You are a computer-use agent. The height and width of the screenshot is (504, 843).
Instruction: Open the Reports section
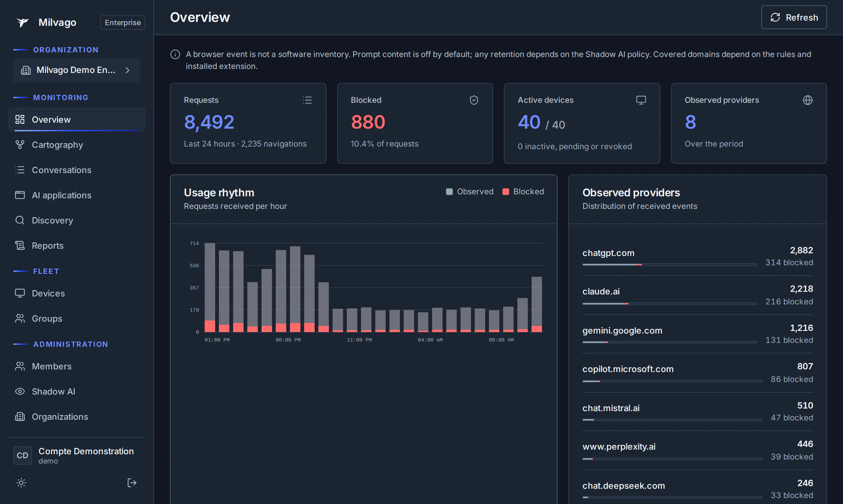click(76, 246)
